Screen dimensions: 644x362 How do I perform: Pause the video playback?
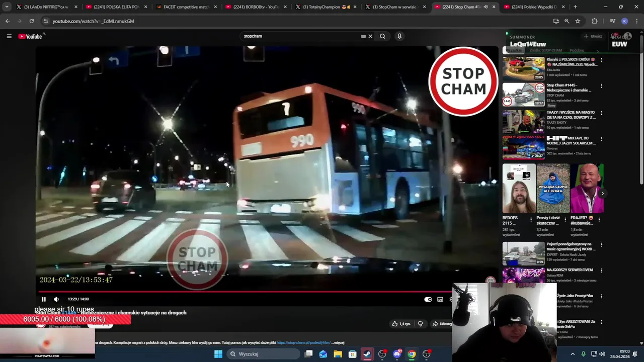coord(44,299)
